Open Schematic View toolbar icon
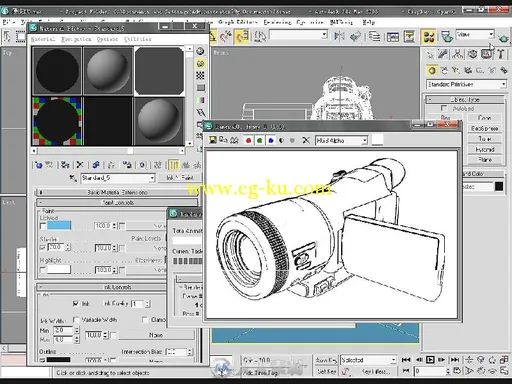 pos(409,36)
